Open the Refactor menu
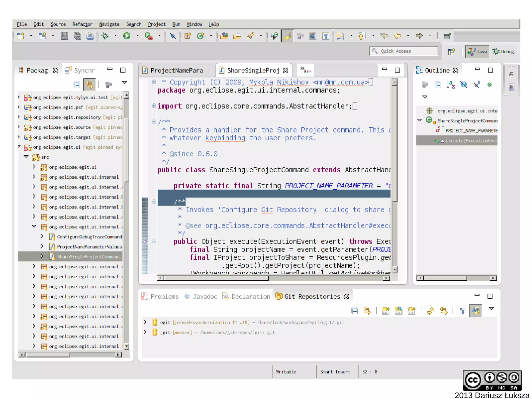 tap(82, 24)
